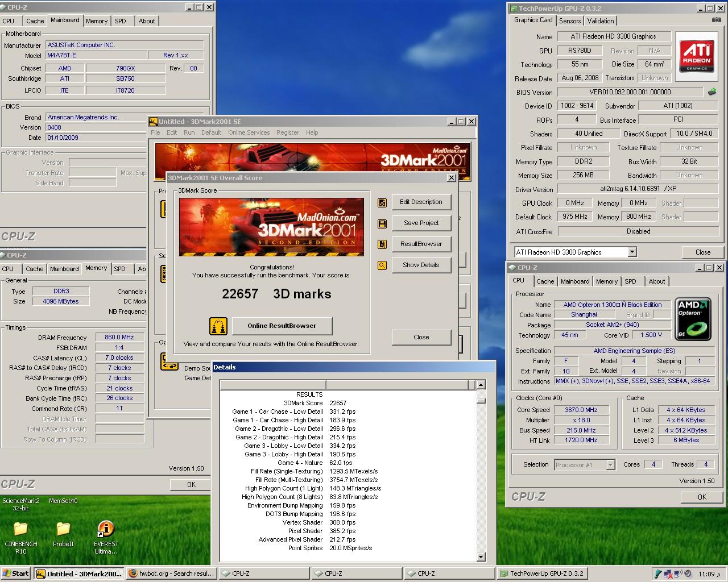Click the Online ResultBrowser yellow icon
This screenshot has height=582, width=728.
click(218, 326)
